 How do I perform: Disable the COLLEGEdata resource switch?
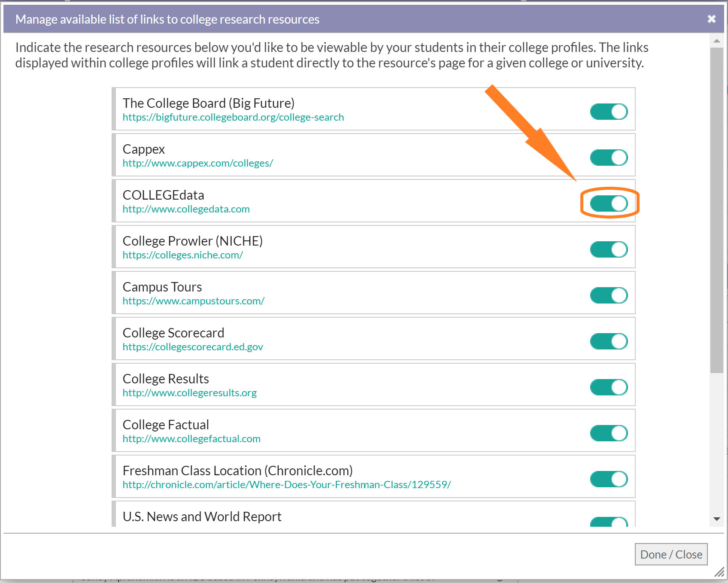click(x=609, y=203)
